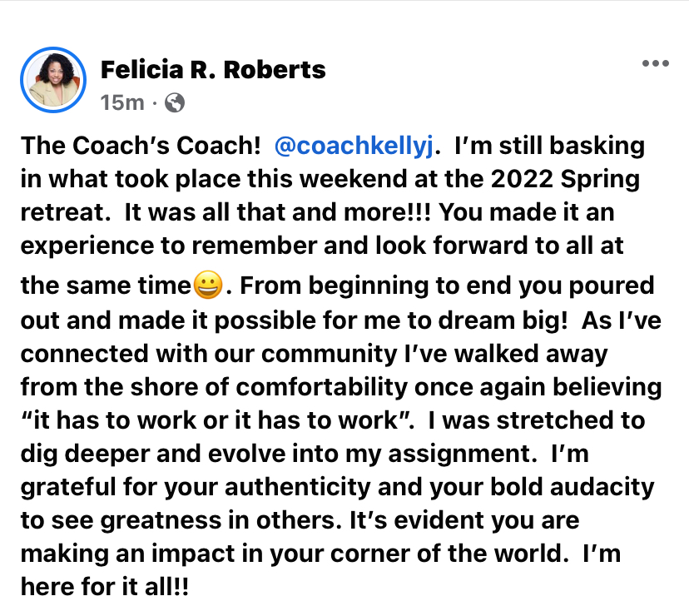The height and width of the screenshot is (616, 689).
Task: Click the grinning face emoji in post
Action: pos(208,285)
